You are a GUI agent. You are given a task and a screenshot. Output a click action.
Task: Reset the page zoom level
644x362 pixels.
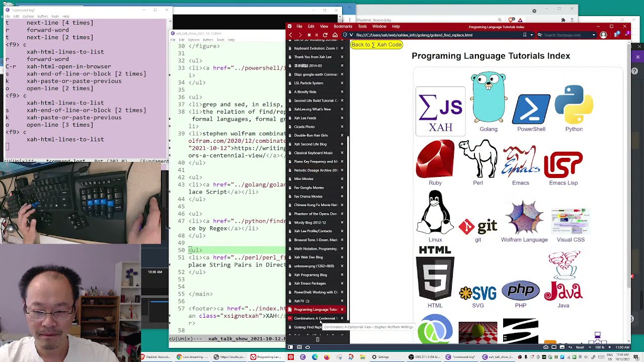tap(580, 347)
